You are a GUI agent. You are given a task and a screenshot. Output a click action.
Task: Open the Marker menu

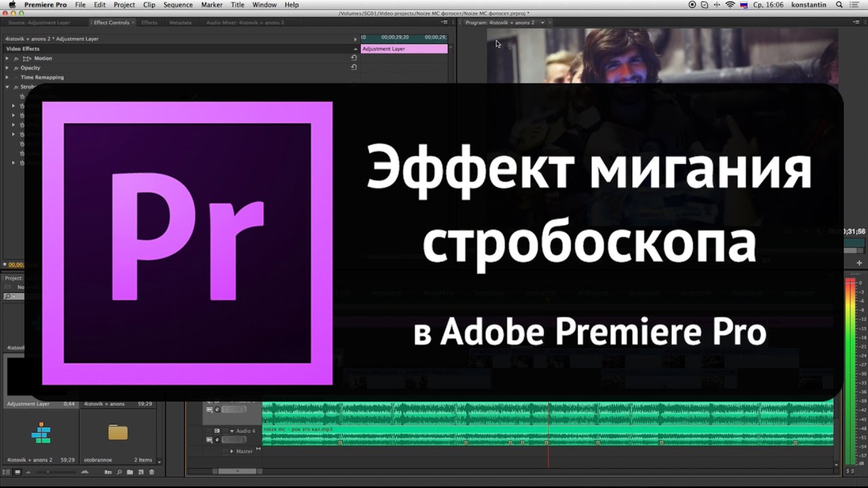pyautogui.click(x=211, y=5)
